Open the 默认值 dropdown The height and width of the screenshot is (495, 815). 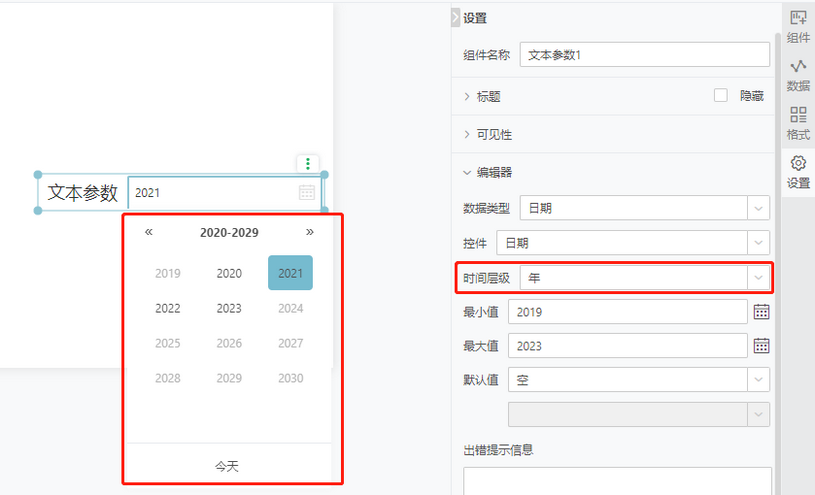[639, 380]
